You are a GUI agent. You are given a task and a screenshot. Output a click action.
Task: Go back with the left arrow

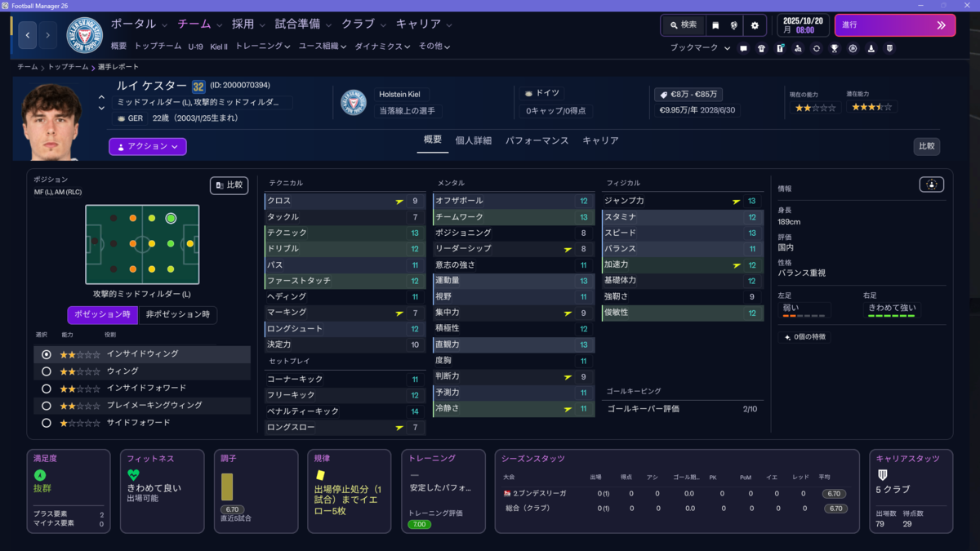coord(28,35)
